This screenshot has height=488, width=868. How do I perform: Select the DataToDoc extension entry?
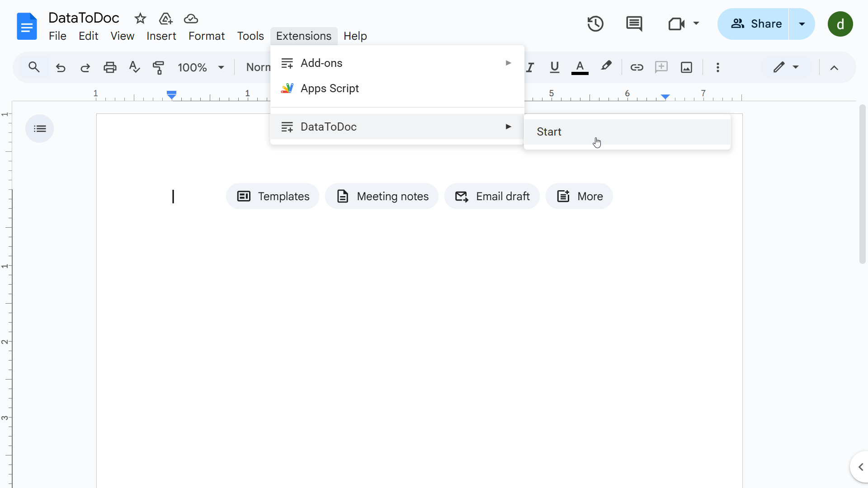click(397, 127)
